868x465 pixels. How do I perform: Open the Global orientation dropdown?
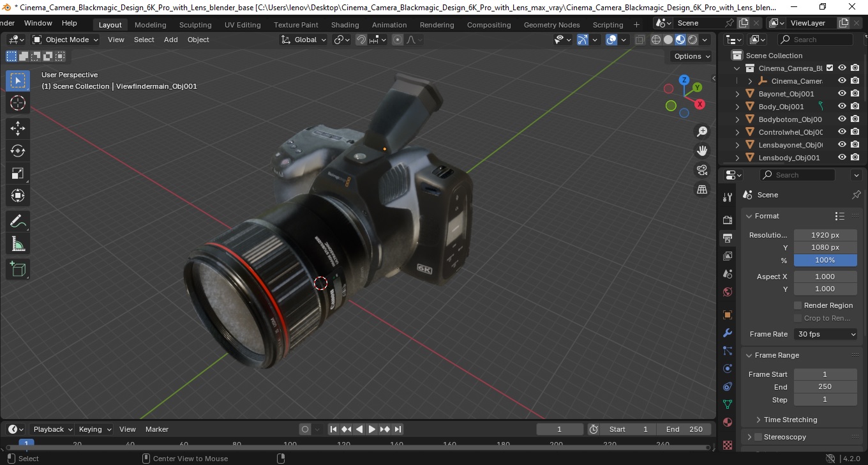tap(303, 40)
